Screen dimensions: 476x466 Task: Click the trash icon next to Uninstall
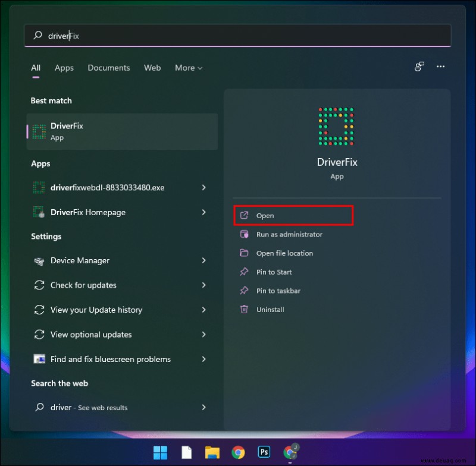[244, 309]
